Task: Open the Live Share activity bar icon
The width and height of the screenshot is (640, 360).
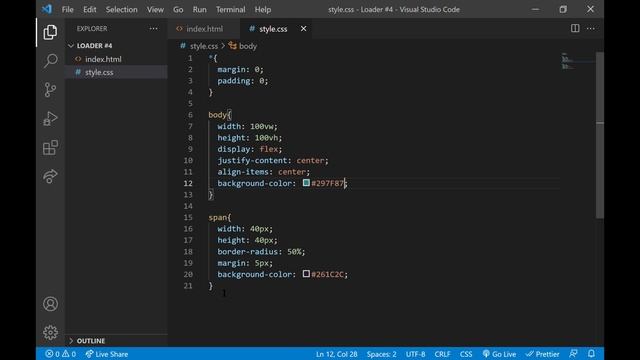Action: tap(50, 176)
